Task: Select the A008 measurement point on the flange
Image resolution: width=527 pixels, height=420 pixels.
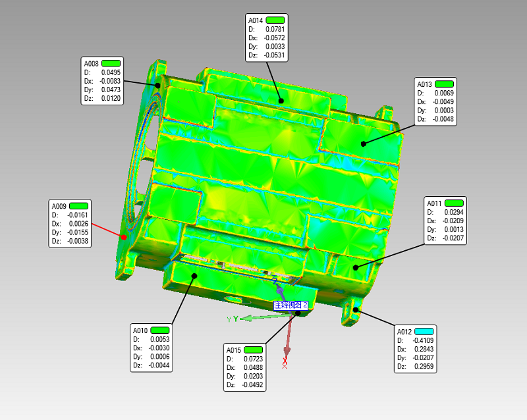Action: [x=158, y=85]
